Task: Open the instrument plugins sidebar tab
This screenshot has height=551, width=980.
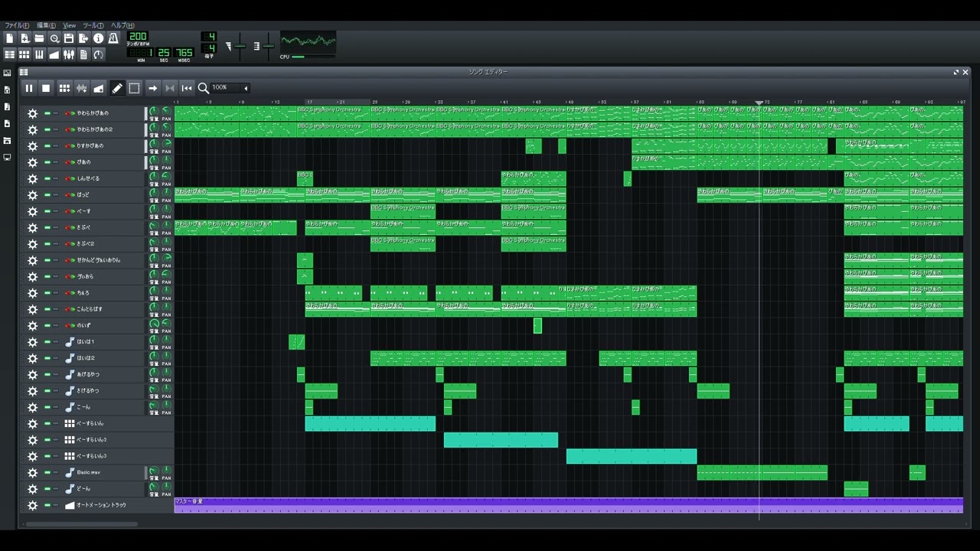Action: pos(7,73)
